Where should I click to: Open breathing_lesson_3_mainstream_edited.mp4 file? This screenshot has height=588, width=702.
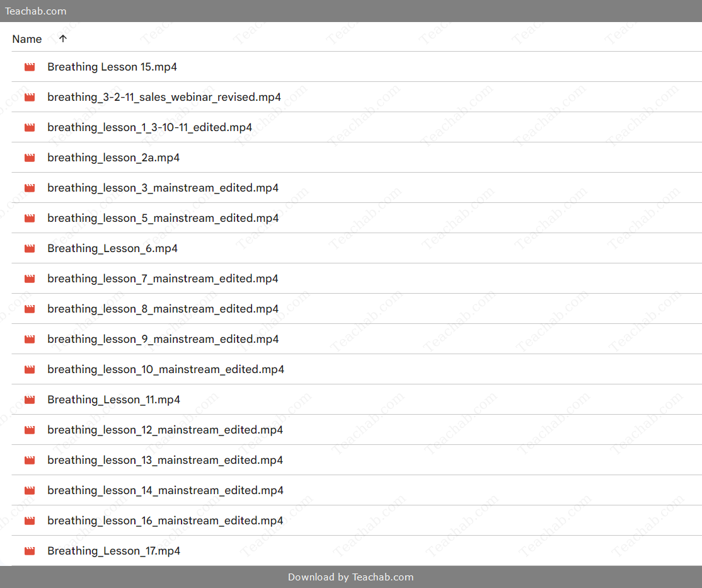(163, 188)
